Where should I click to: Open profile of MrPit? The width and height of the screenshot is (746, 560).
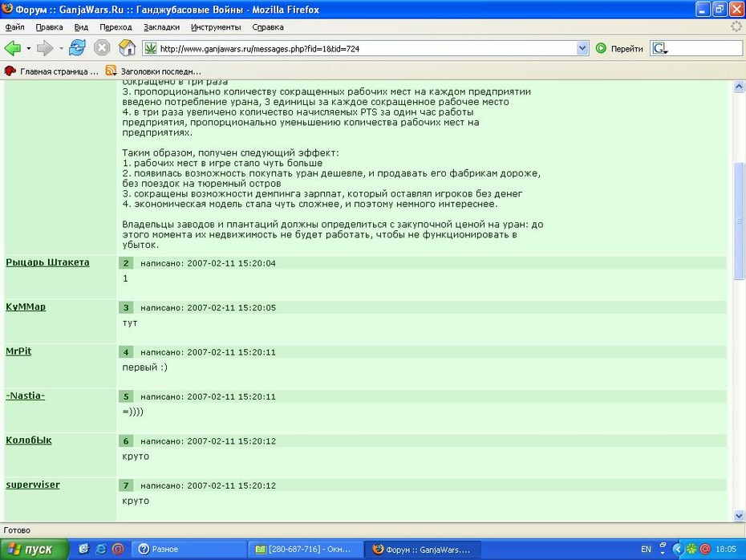pos(18,351)
